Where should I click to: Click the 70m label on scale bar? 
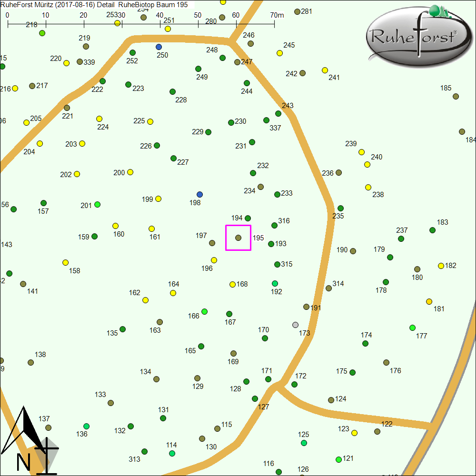pyautogui.click(x=277, y=15)
